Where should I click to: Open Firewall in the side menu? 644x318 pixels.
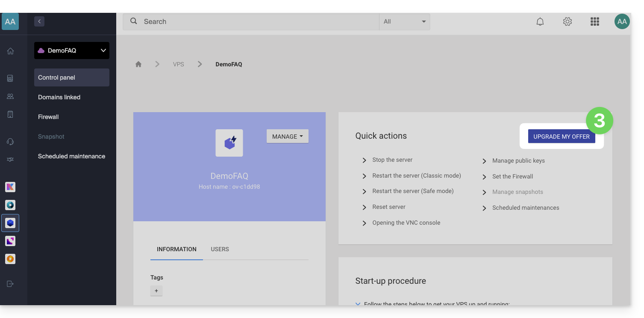click(48, 117)
